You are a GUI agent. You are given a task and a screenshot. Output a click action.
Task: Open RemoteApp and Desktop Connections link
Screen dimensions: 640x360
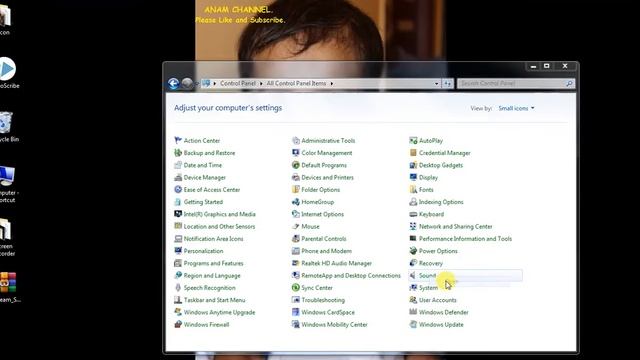(351, 276)
